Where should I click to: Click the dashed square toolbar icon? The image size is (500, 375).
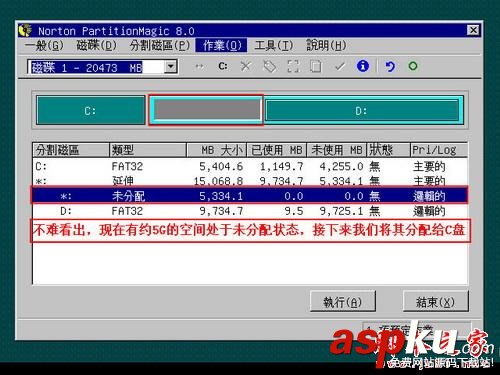[x=293, y=66]
